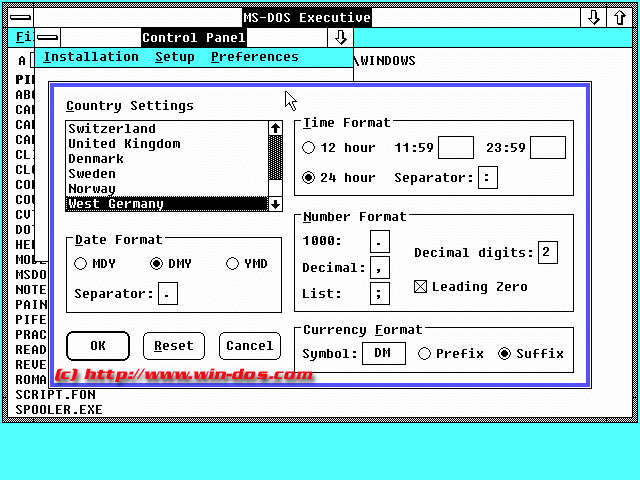Set currency symbol as Prefix

(x=425, y=353)
